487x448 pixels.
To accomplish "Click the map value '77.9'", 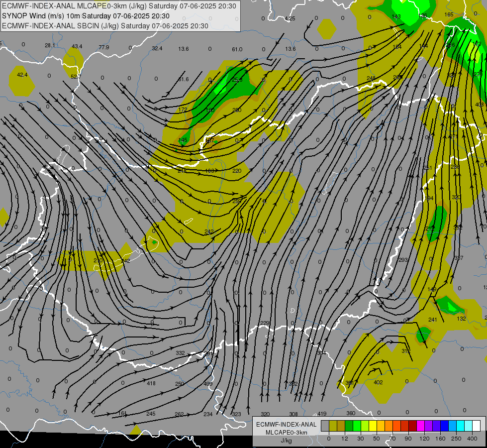I will tap(104, 47).
